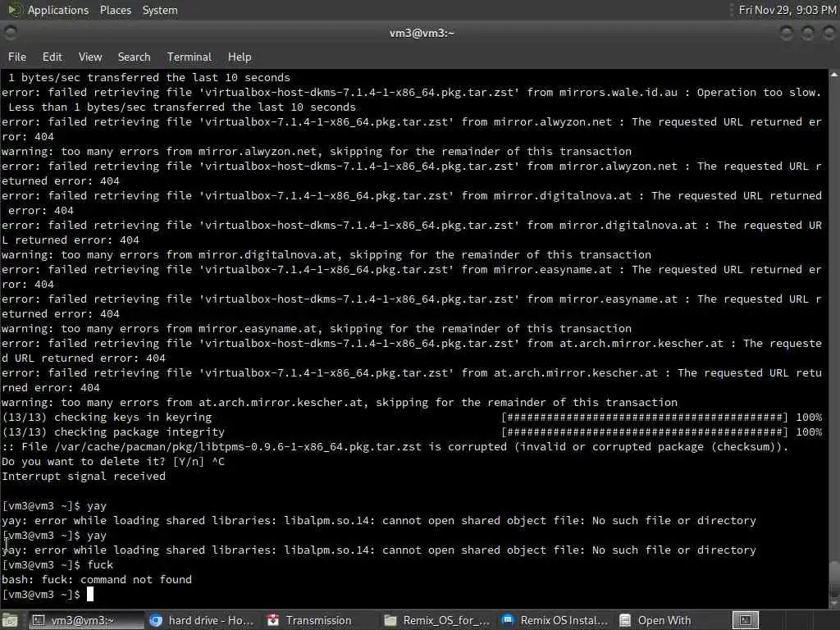Viewport: 840px width, 630px height.
Task: Click the warning about mirror.easyname.at line
Action: (317, 328)
